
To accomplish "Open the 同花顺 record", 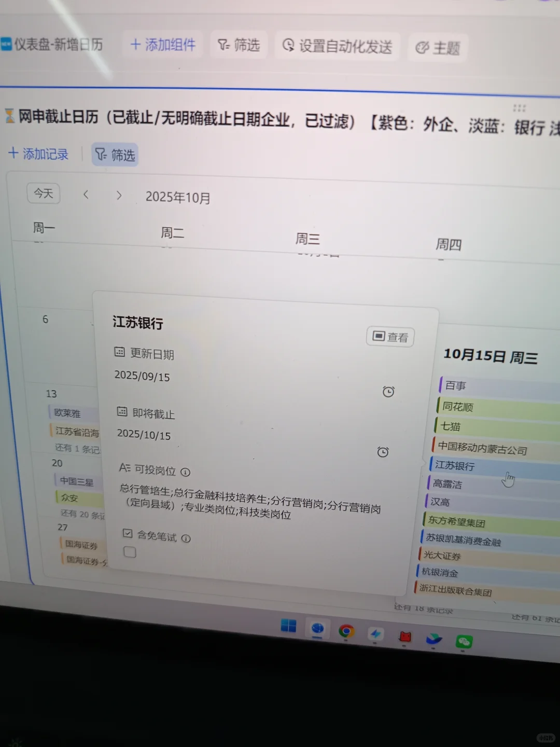I will (x=498, y=408).
